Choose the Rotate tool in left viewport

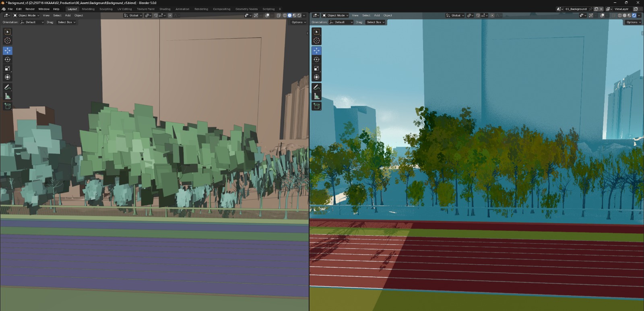pyautogui.click(x=8, y=60)
